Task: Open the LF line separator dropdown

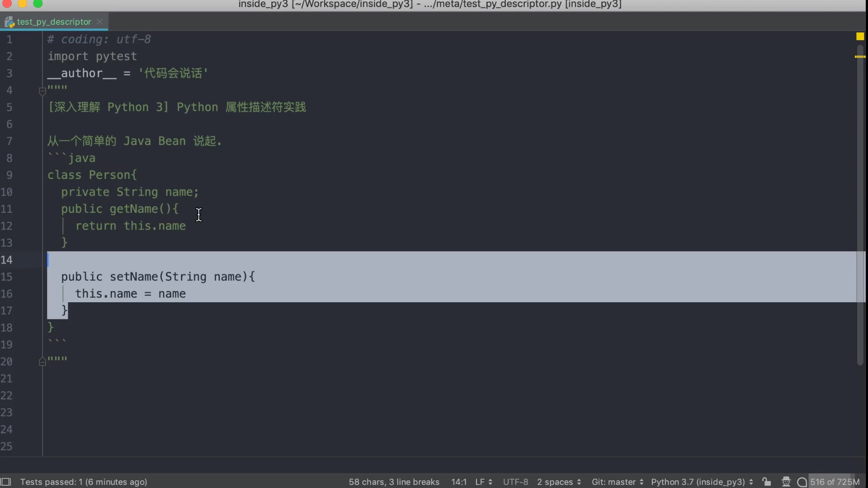Action: pos(483,482)
